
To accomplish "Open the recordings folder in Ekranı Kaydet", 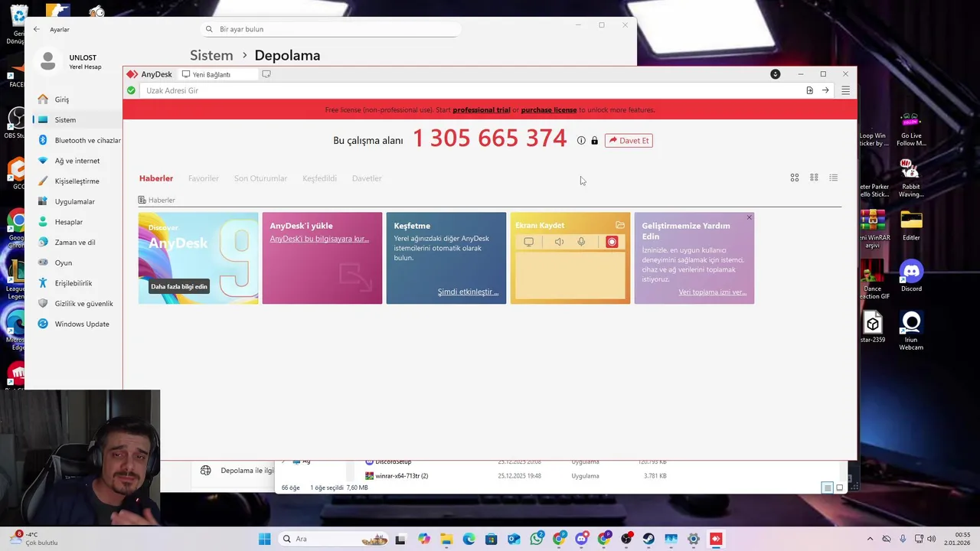I will point(620,225).
